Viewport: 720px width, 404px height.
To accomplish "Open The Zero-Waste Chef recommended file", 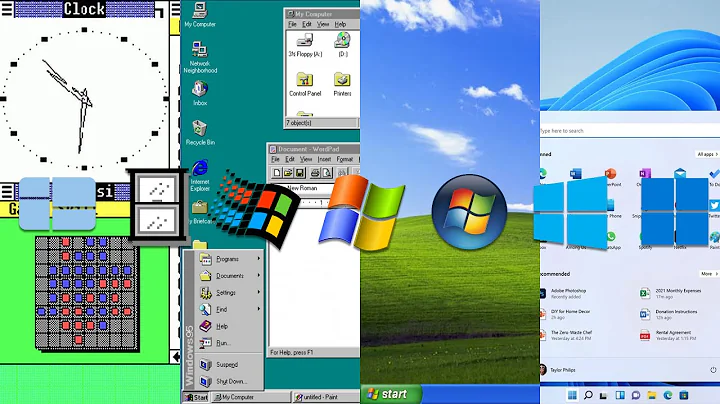I will [567, 335].
